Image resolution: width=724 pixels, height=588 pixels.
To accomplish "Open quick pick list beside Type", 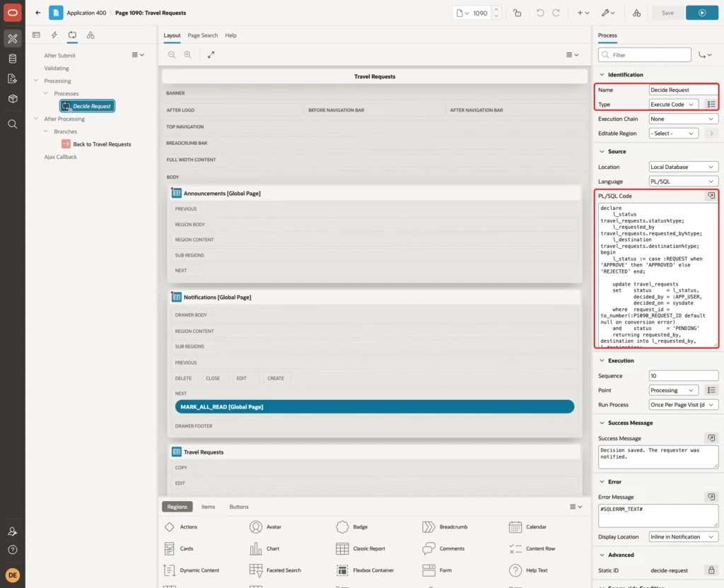I will 711,105.
